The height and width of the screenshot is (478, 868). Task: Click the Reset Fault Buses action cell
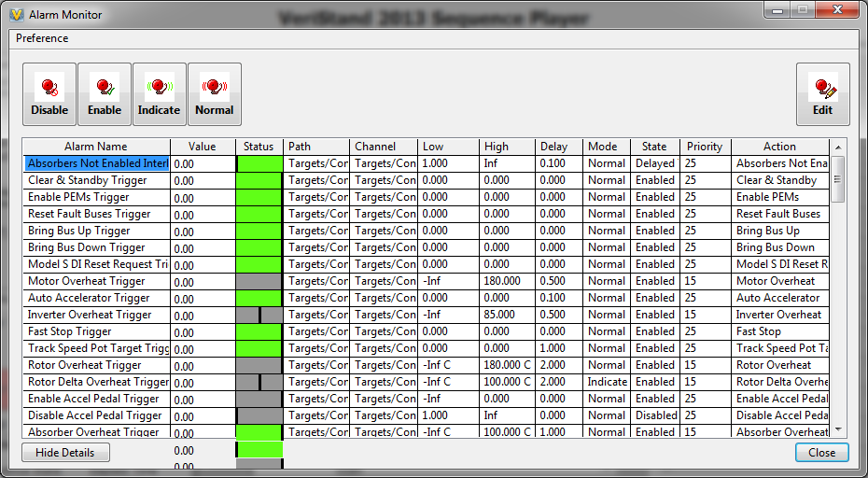tap(780, 214)
